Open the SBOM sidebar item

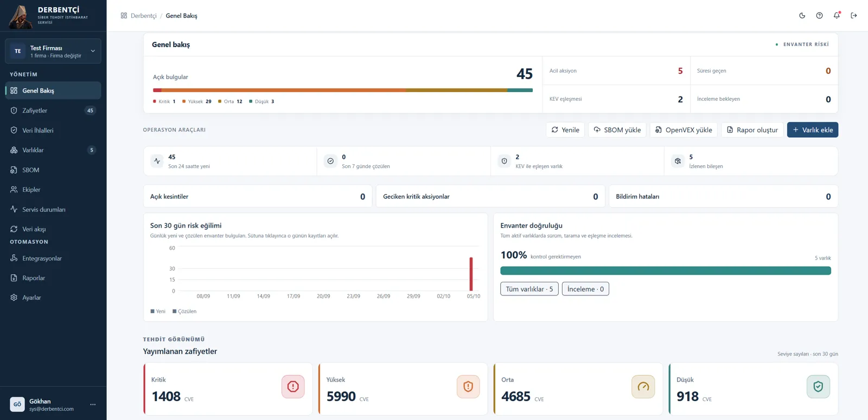click(53, 170)
